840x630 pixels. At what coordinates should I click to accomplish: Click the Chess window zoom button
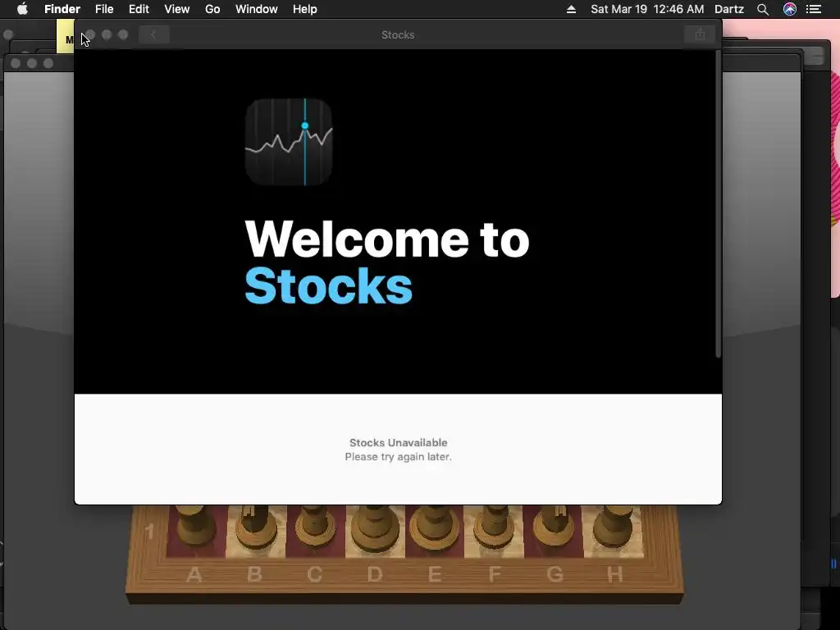click(48, 63)
